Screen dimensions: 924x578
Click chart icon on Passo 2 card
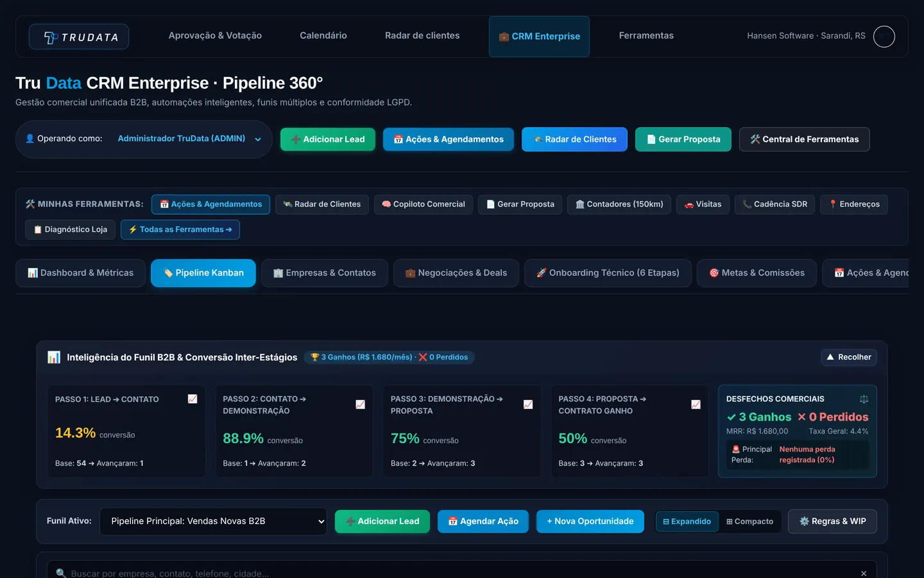pyautogui.click(x=360, y=405)
